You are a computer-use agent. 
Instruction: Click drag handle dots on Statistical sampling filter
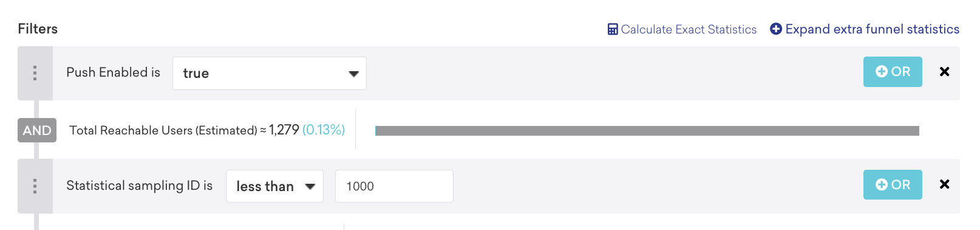point(35,186)
